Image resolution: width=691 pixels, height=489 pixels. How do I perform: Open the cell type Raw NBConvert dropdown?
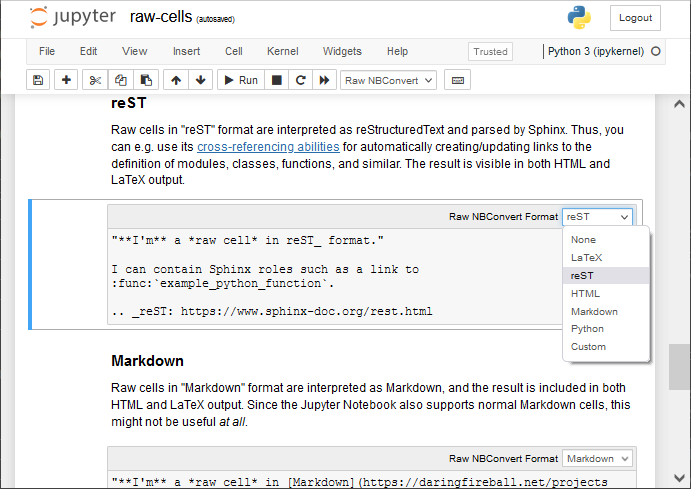pos(389,80)
